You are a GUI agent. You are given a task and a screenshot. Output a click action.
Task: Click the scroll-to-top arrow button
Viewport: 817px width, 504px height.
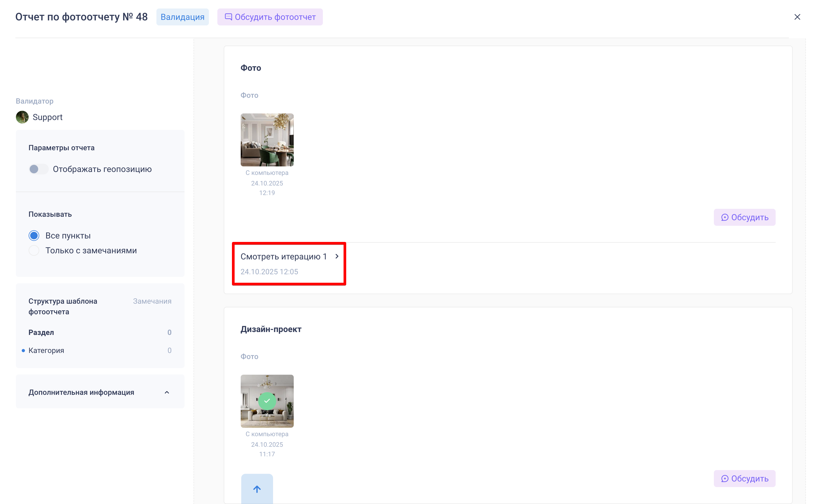point(257,489)
